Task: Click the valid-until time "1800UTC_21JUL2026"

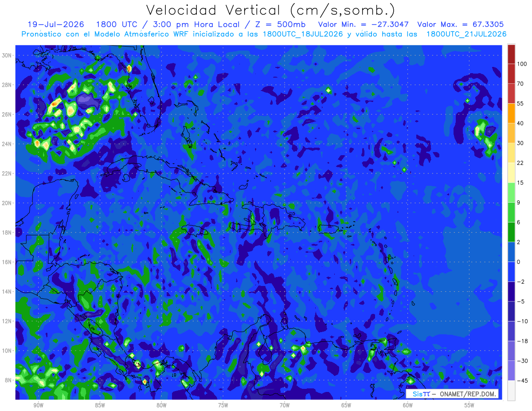Action: [x=466, y=34]
